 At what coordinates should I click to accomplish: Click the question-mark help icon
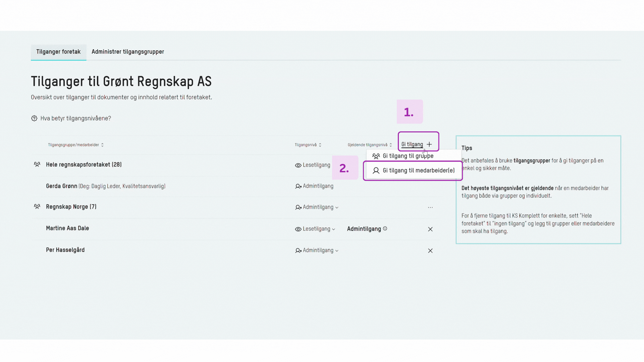point(34,118)
